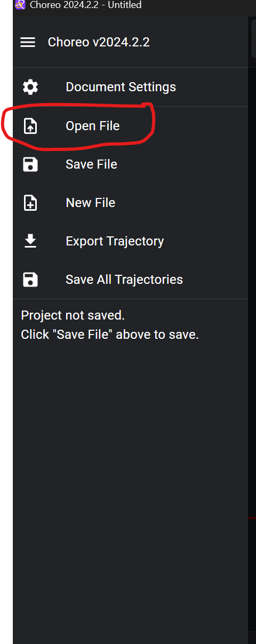
Task: Click the Choreo v2024.2.2 sidebar heading
Action: pyautogui.click(x=99, y=42)
